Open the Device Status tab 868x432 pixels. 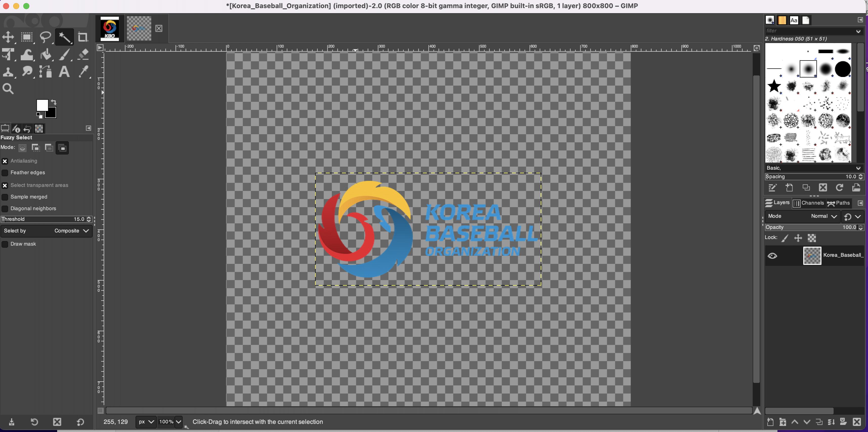point(16,128)
